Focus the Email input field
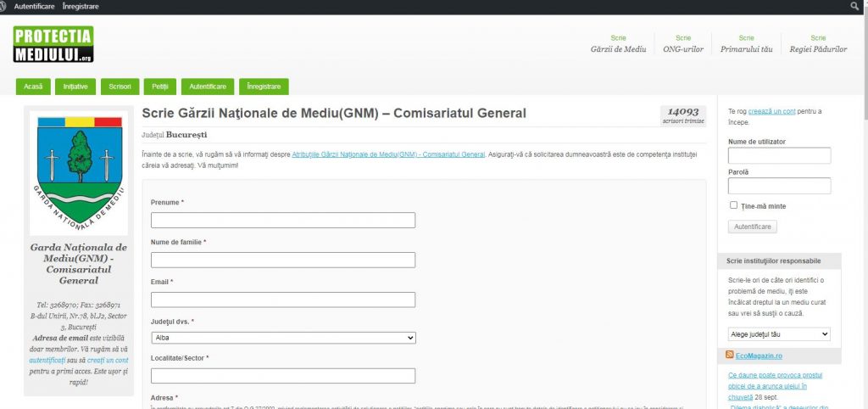This screenshot has width=868, height=409. (283, 300)
